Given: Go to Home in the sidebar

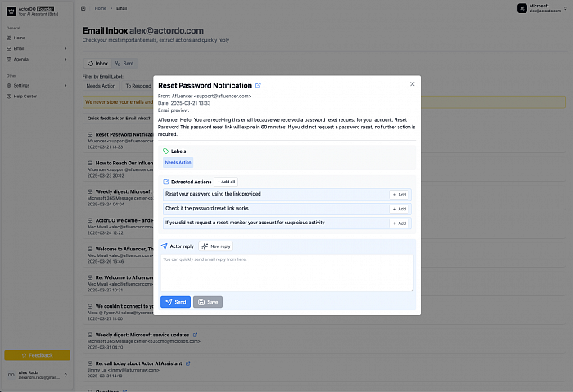Looking at the screenshot, I should pos(19,38).
